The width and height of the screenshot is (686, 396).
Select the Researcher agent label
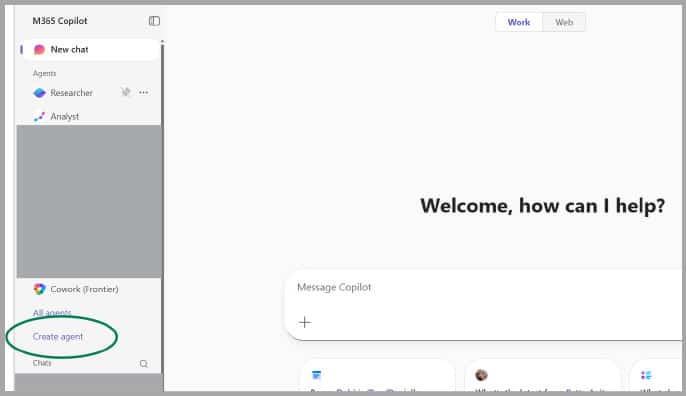click(71, 93)
